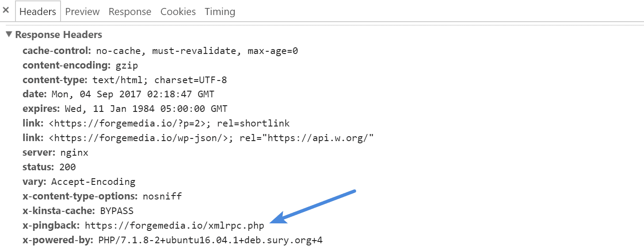The width and height of the screenshot is (644, 249).
Task: Switch to the Headers tab
Action: point(38,12)
